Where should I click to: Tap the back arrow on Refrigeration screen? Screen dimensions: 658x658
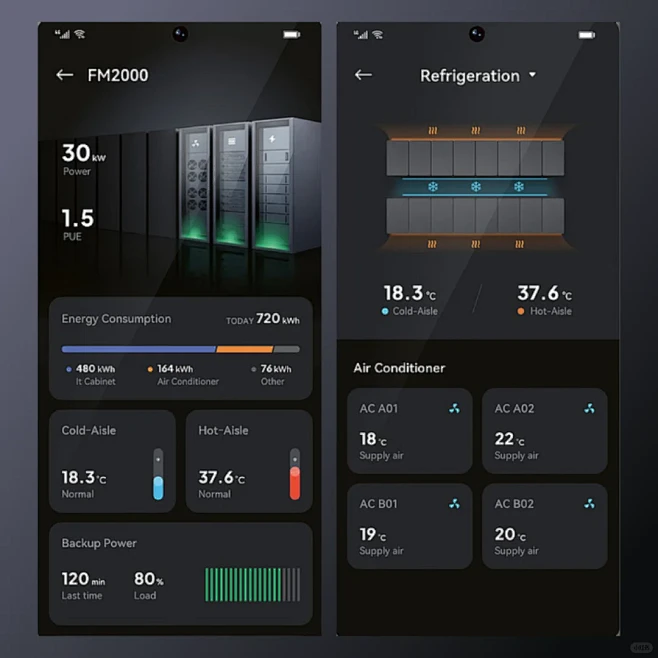363,75
